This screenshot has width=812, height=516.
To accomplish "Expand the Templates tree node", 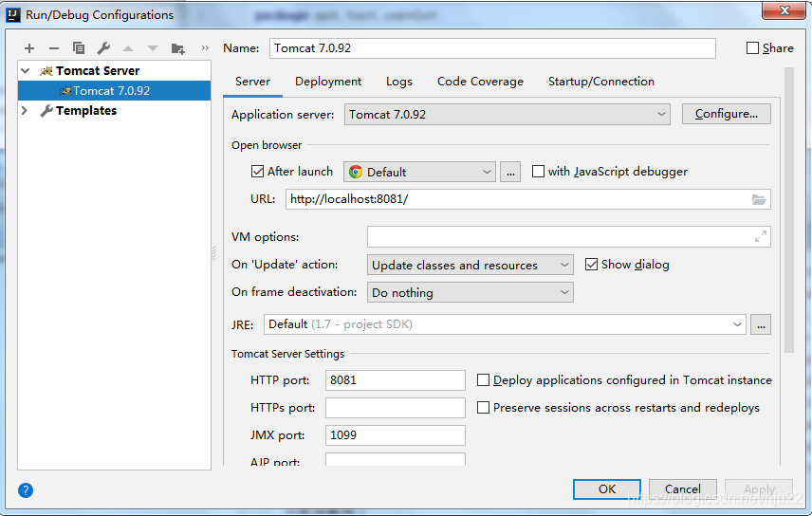I will point(25,110).
